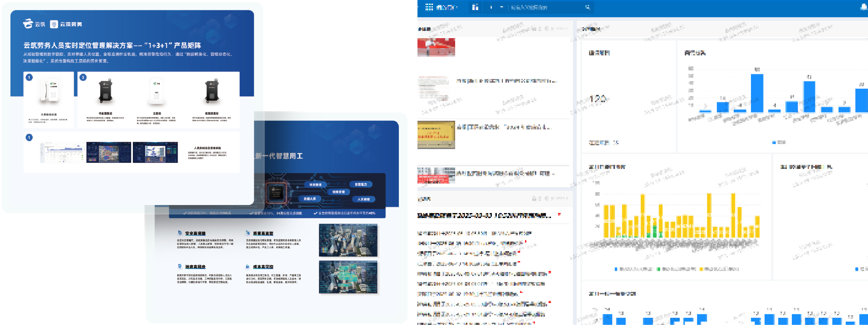Click the green legend marker under yellow chart
Image resolution: width=868 pixels, height=325 pixels.
(x=658, y=269)
